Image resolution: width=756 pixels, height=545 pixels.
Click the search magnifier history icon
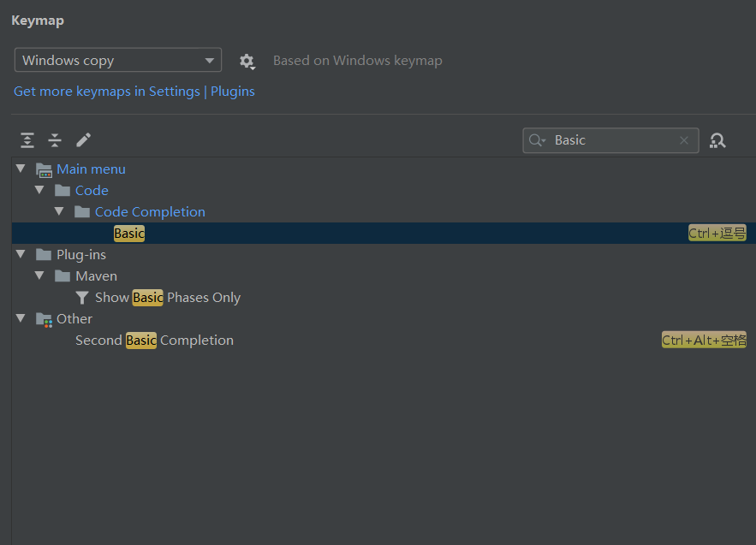537,140
